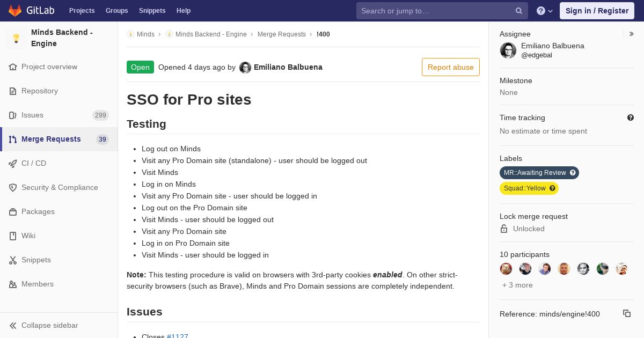
Task: Copy the merge request reference with clipboard icon
Action: click(x=626, y=313)
